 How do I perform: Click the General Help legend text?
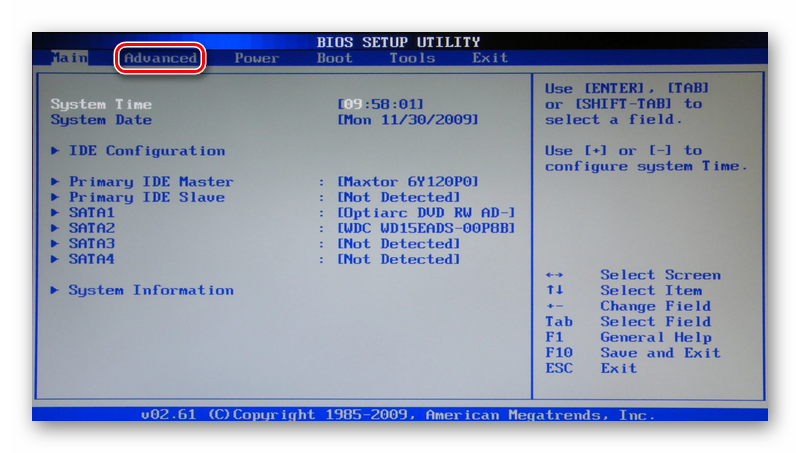[656, 337]
